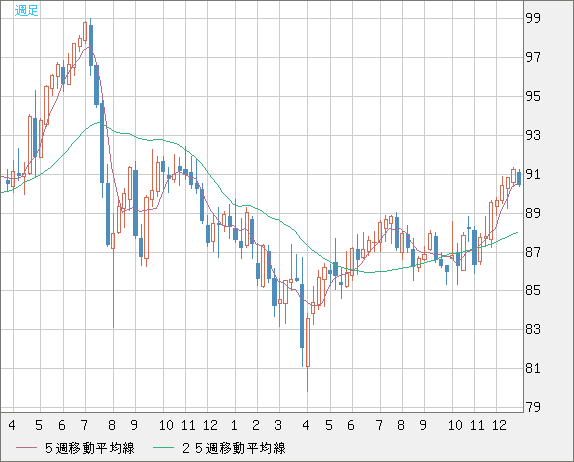574x462 pixels.
Task: Click the 99 price axis label
Action: 533,18
